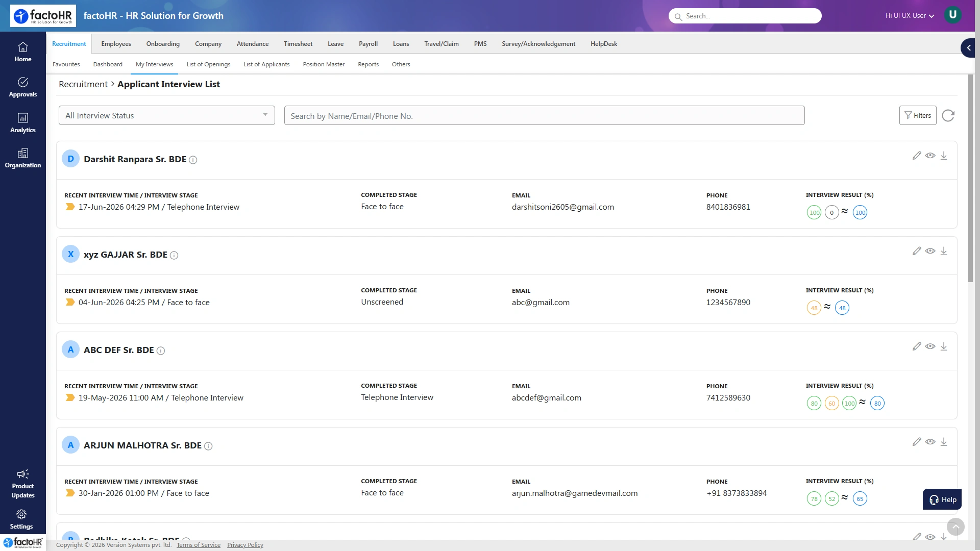Image resolution: width=980 pixels, height=551 pixels.
Task: View Darshit Ranpara details with eye icon
Action: click(930, 156)
